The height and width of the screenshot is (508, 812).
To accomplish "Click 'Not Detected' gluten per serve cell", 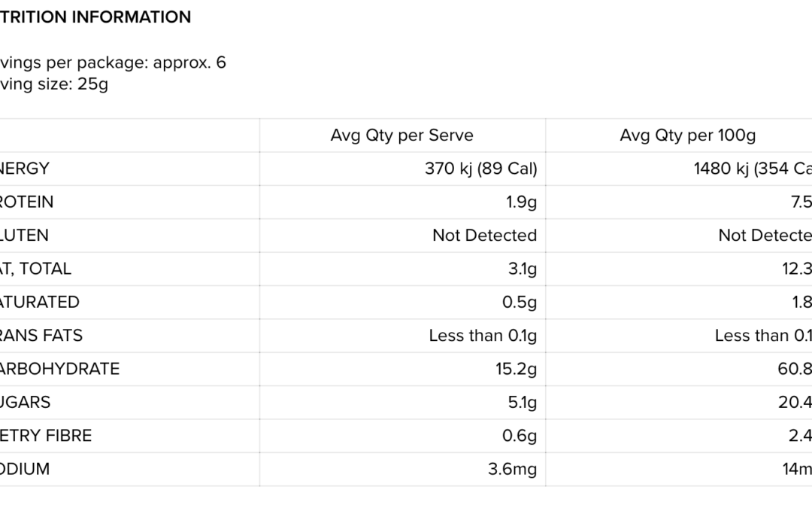I will pyautogui.click(x=484, y=235).
